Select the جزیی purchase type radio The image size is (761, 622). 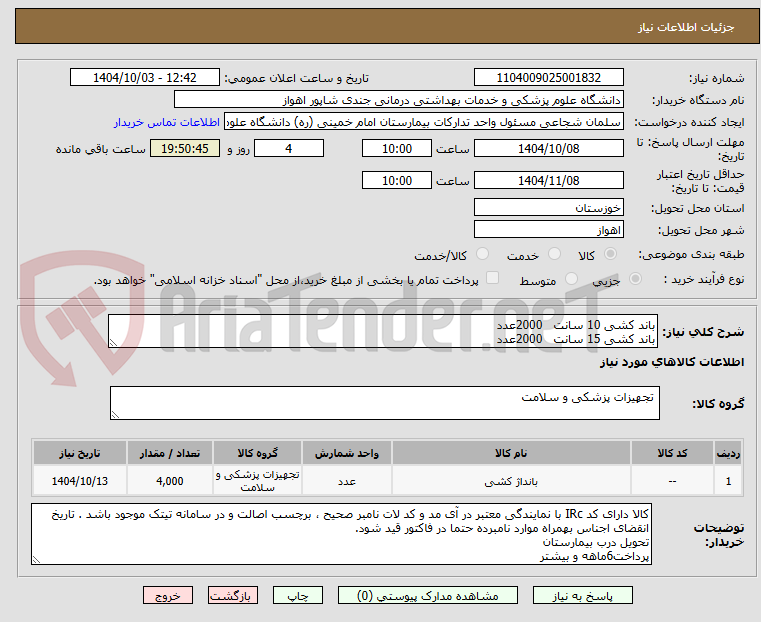[x=635, y=278]
